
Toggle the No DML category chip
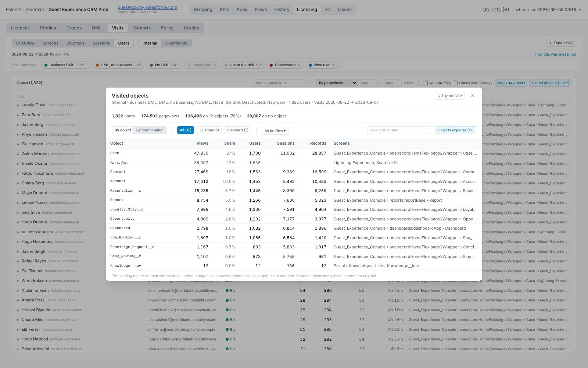(x=164, y=65)
